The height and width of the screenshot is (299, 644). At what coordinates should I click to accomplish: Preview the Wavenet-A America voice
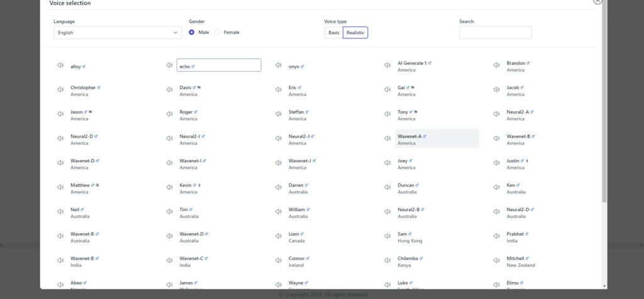coord(387,139)
